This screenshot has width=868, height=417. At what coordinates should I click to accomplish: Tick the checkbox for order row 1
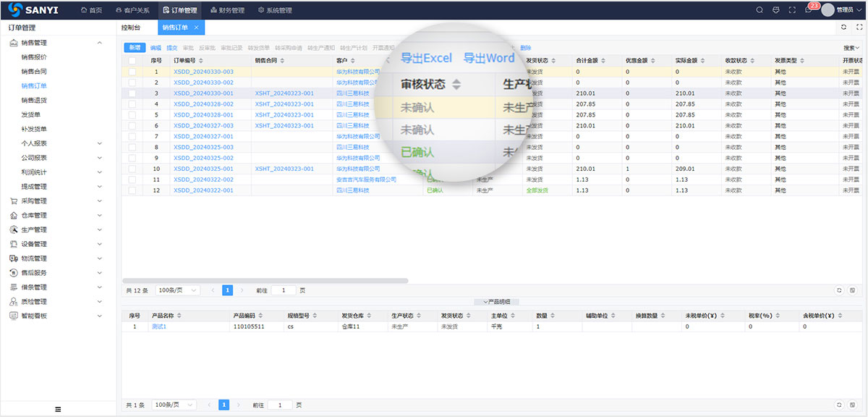coord(132,72)
